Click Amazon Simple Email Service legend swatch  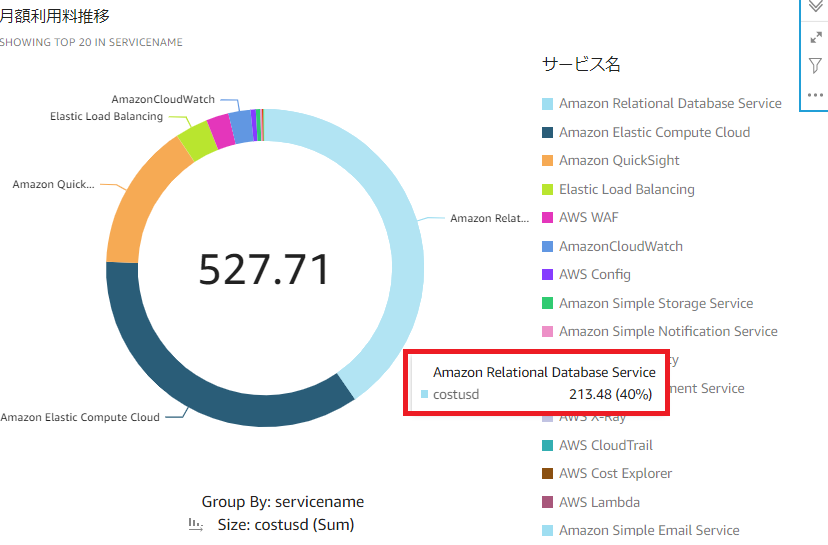coord(548,531)
